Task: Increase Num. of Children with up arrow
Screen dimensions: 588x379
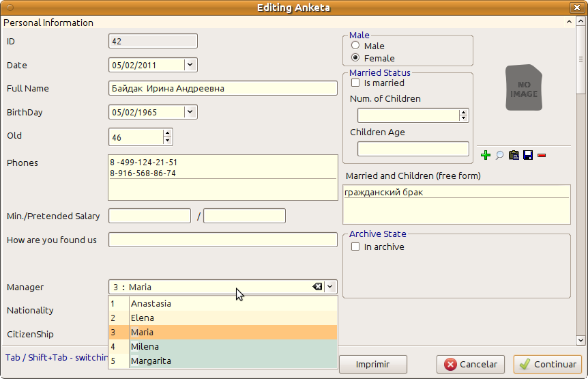Action: point(464,112)
